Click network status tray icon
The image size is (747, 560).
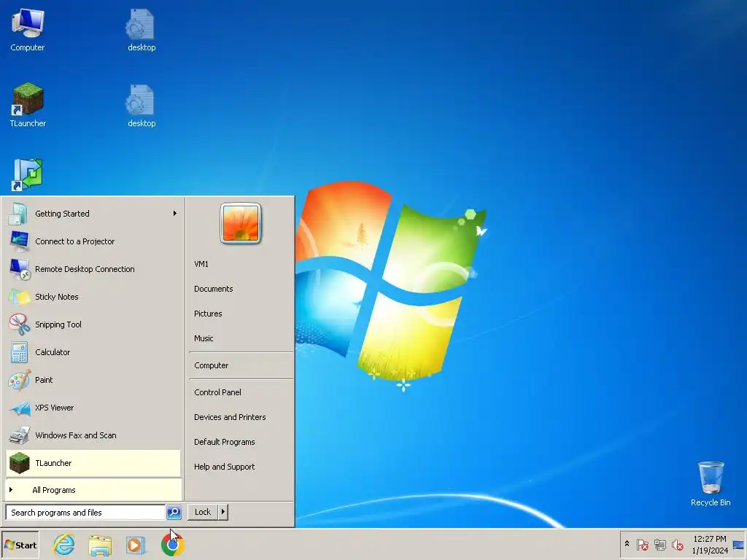pos(659,544)
